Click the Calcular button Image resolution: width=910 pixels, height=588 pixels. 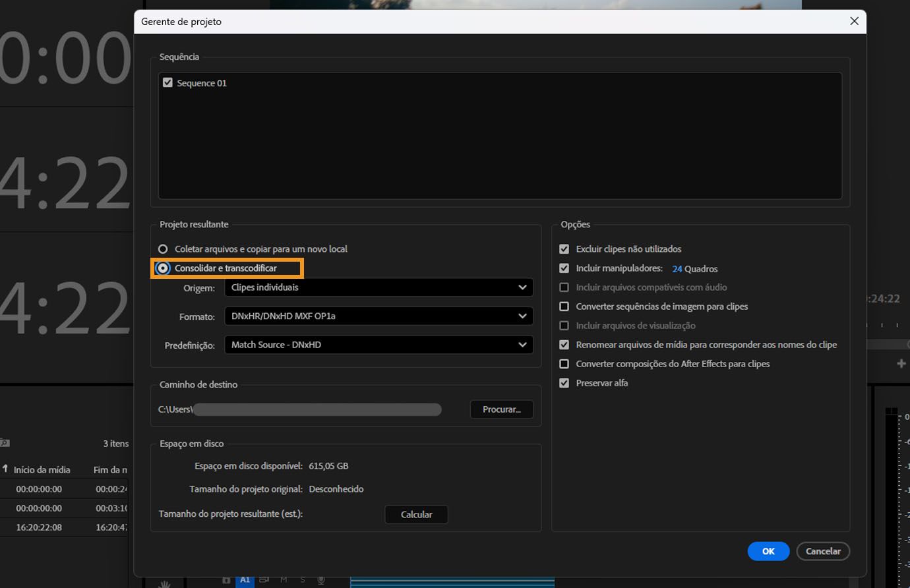pyautogui.click(x=416, y=514)
